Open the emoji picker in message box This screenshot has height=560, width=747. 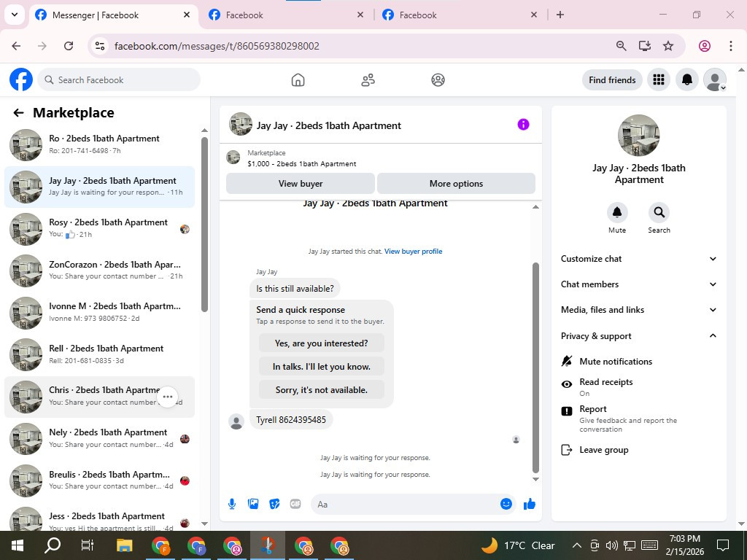pos(506,504)
